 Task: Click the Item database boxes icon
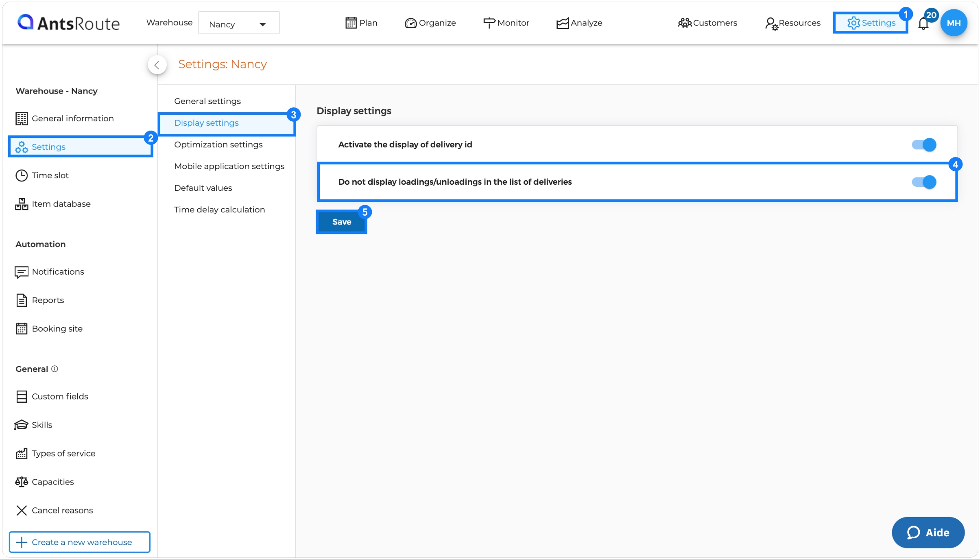22,204
